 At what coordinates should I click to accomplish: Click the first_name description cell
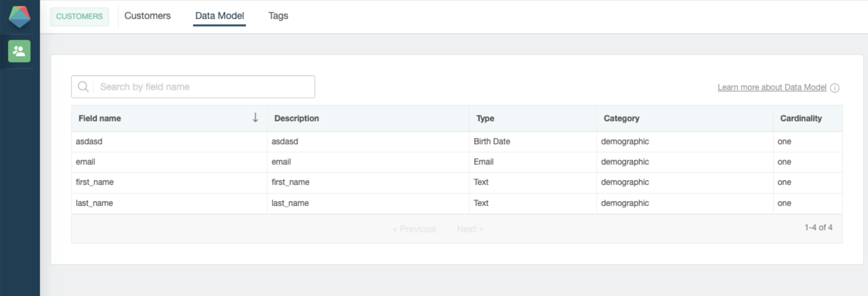tap(368, 183)
